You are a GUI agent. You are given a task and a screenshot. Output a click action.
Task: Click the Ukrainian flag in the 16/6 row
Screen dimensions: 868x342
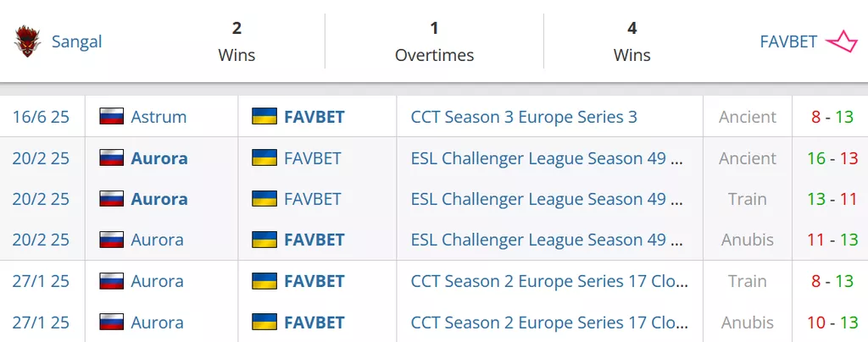coord(264,117)
